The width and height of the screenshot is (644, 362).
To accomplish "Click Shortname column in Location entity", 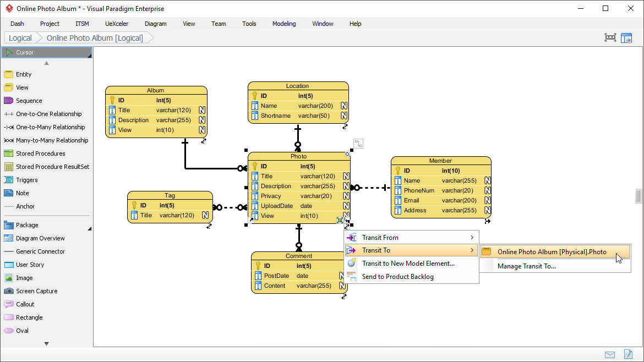I will [298, 116].
